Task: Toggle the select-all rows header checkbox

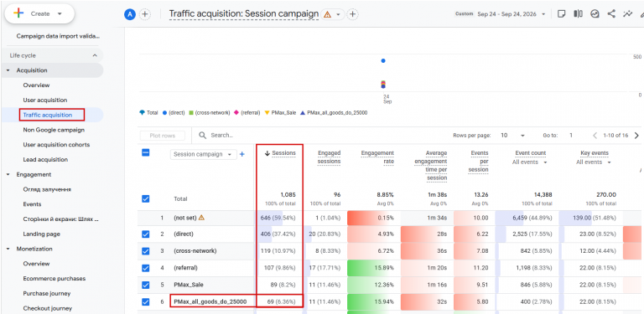Action: coord(145,153)
